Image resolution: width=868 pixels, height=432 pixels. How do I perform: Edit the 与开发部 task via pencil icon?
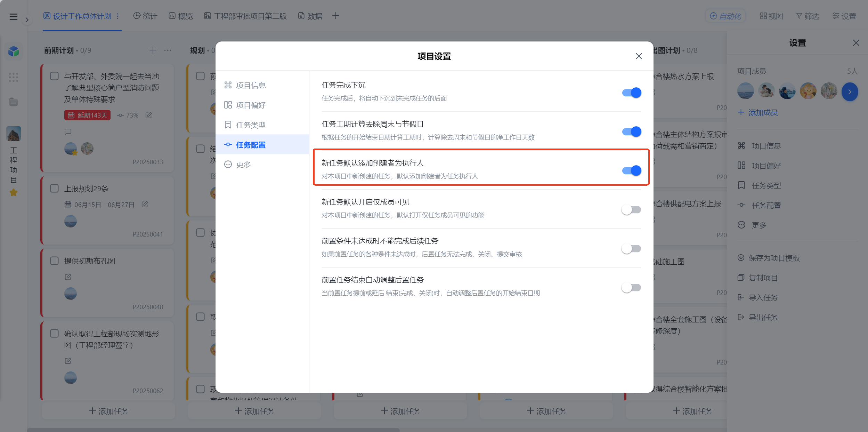(x=148, y=115)
